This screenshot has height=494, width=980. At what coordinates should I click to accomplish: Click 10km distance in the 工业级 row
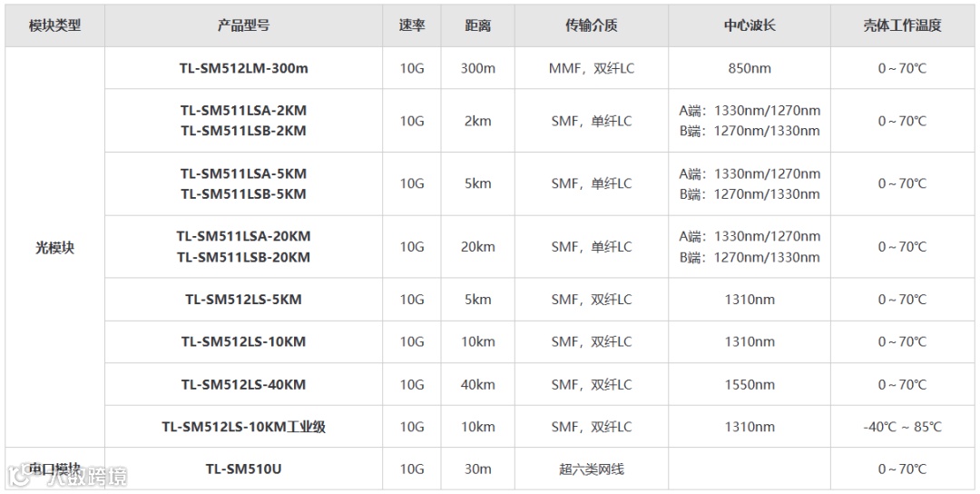pyautogui.click(x=478, y=427)
